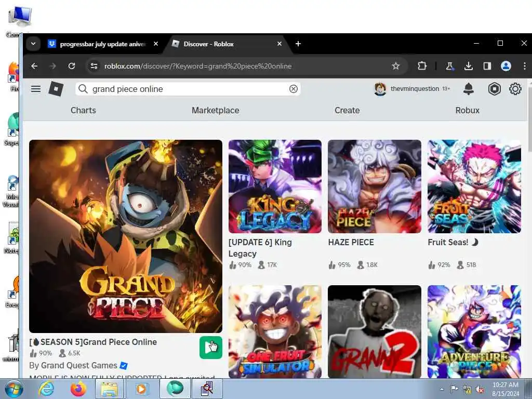Open the Adventure Piece thumbnail
This screenshot has width=532, height=399.
474,331
